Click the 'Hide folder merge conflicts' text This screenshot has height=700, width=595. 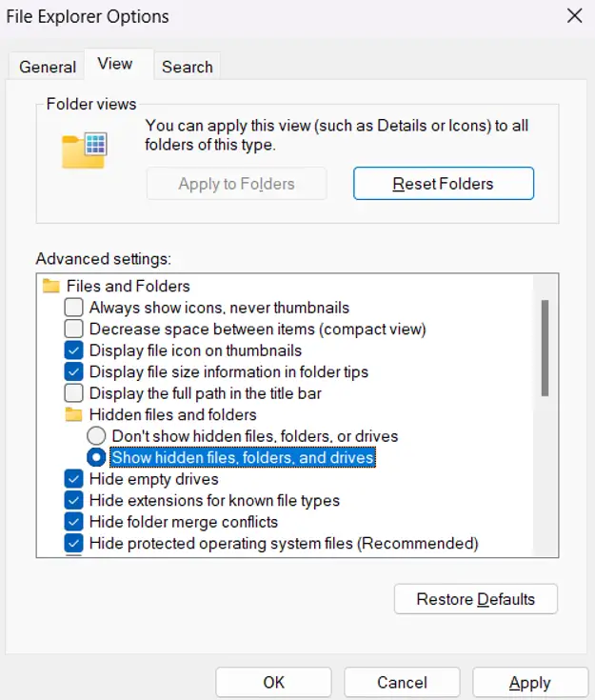tap(184, 522)
